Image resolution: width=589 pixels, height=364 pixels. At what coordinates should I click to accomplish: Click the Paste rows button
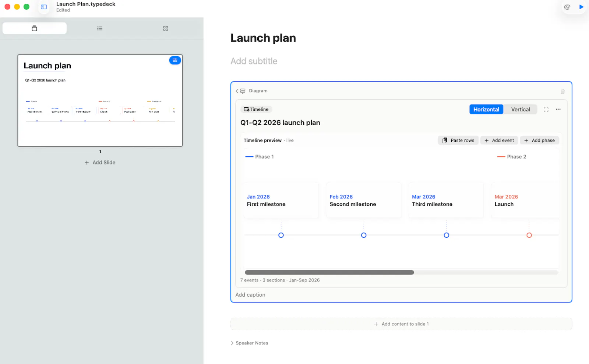pyautogui.click(x=458, y=140)
